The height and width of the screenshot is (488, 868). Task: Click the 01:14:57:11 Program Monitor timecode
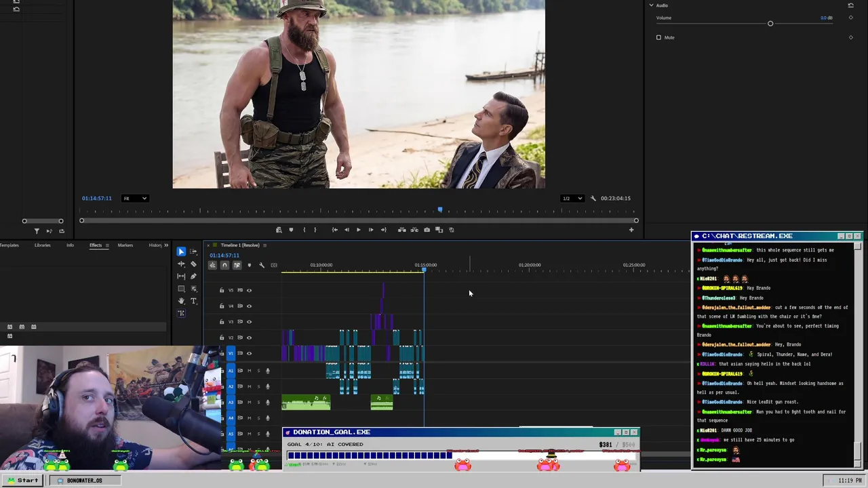(x=97, y=199)
